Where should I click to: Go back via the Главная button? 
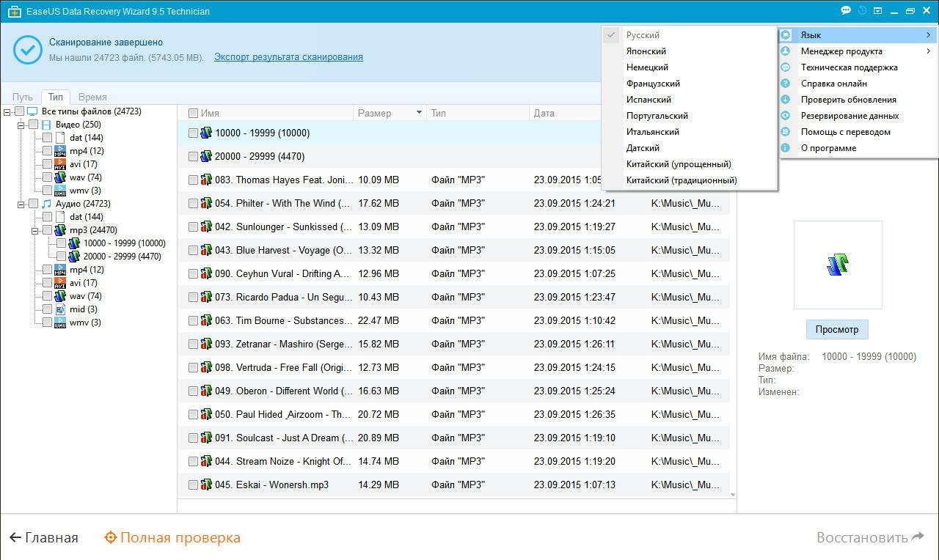(x=43, y=537)
